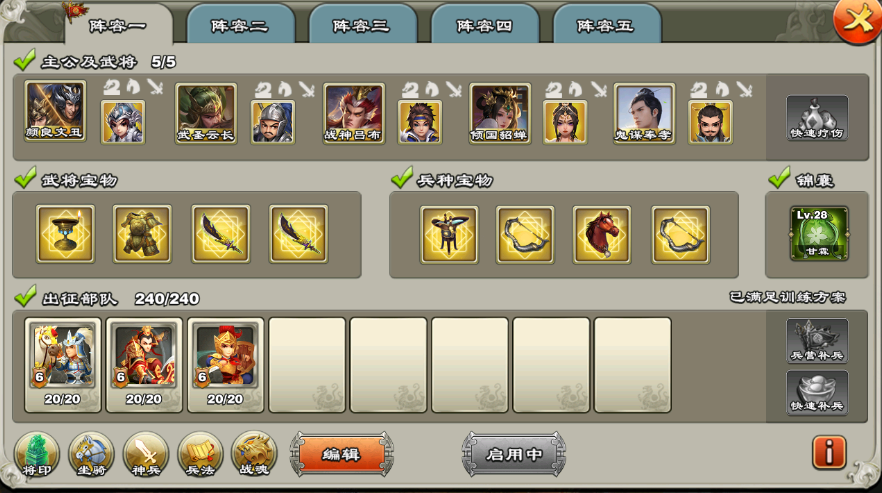Click the first empty troop slot
Image resolution: width=882 pixels, height=493 pixels.
point(307,365)
